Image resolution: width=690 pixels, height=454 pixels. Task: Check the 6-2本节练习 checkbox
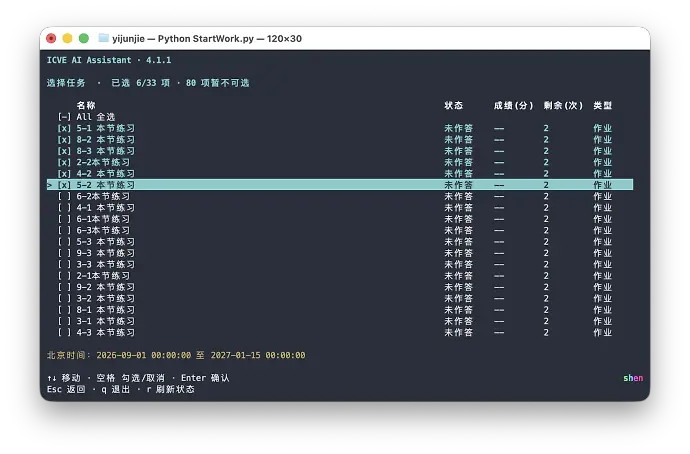64,197
